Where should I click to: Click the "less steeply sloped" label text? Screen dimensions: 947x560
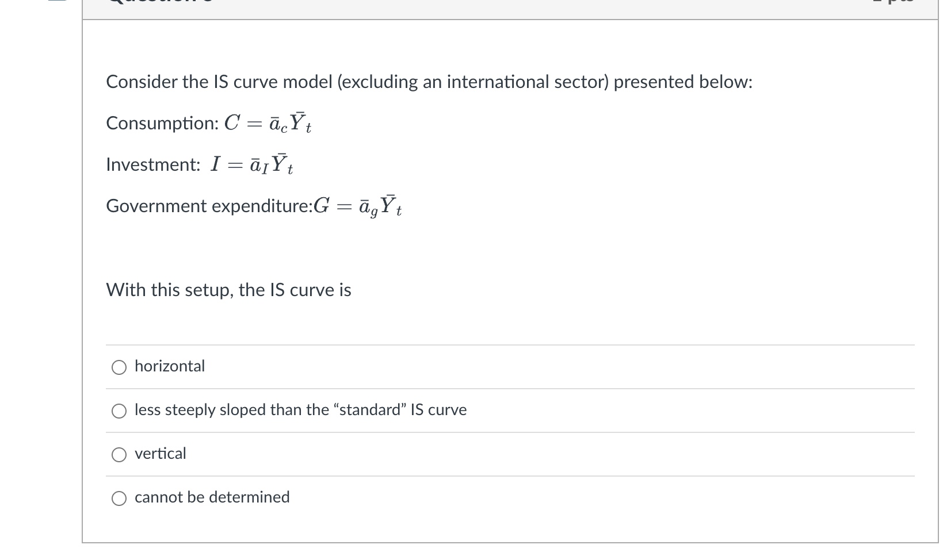(x=300, y=410)
